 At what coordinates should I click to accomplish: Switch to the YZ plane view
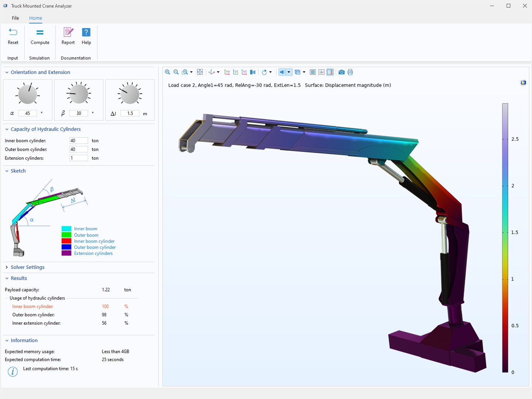point(236,72)
